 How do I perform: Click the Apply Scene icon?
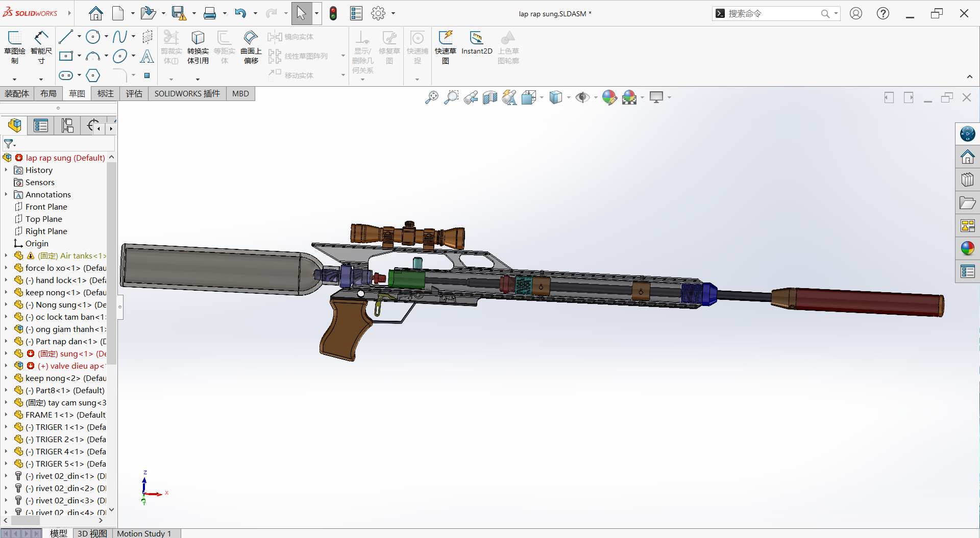630,97
